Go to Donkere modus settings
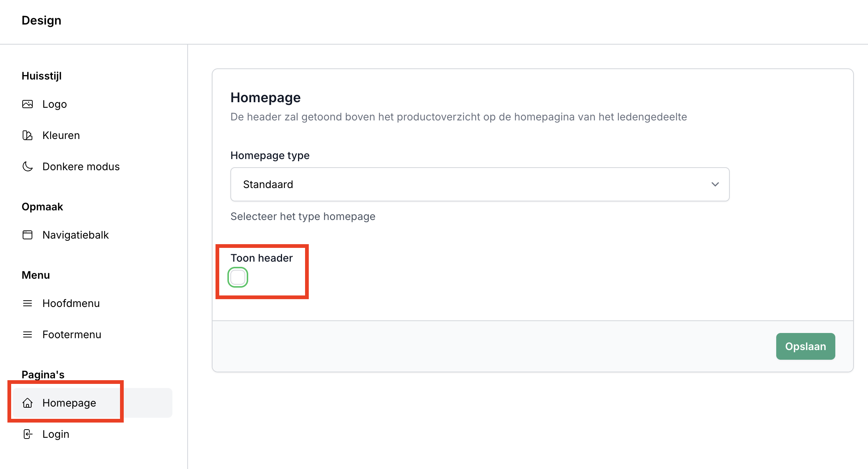868x469 pixels. [x=81, y=166]
